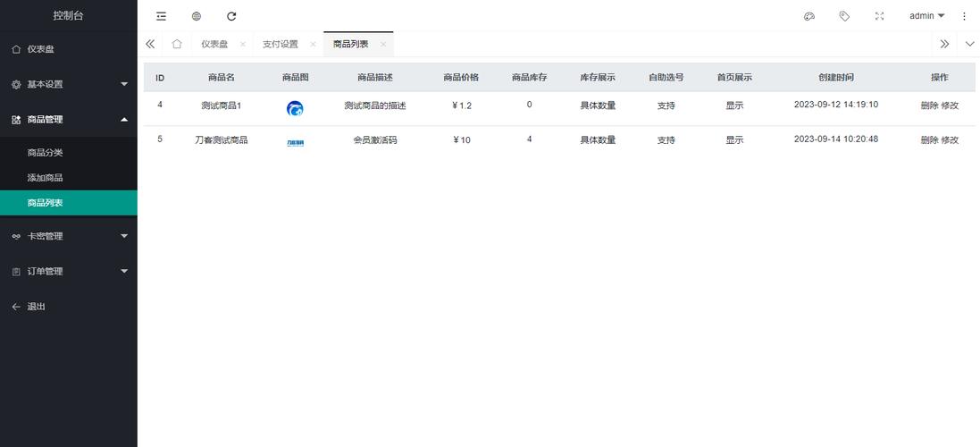The image size is (980, 447).
Task: Open the vertical three-dot more menu
Action: pos(964,16)
